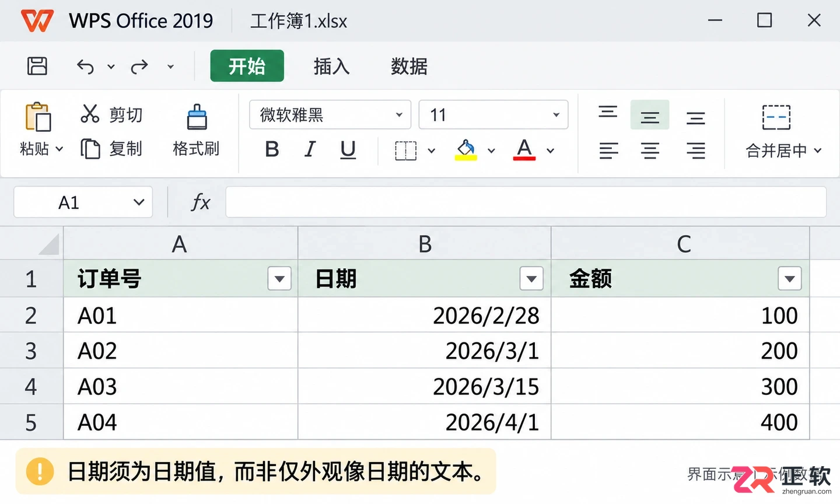
Task: Expand the font size 11 dropdown
Action: pyautogui.click(x=556, y=115)
